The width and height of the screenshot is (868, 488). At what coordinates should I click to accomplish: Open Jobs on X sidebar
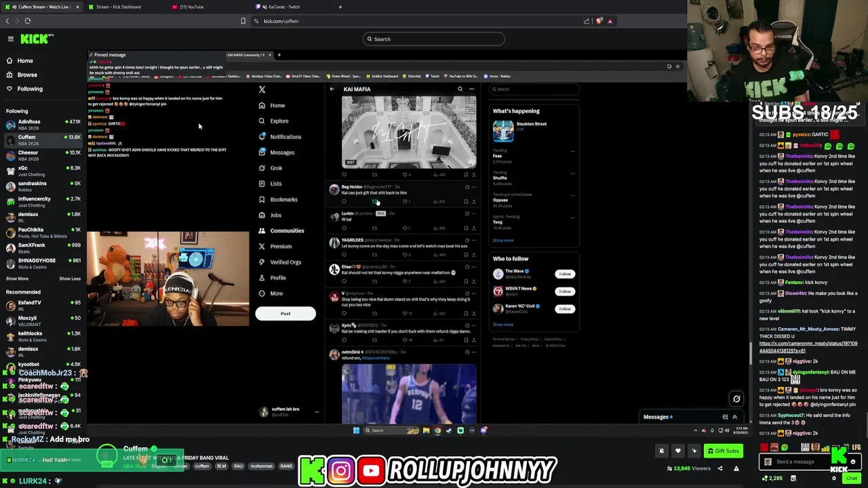270,215
